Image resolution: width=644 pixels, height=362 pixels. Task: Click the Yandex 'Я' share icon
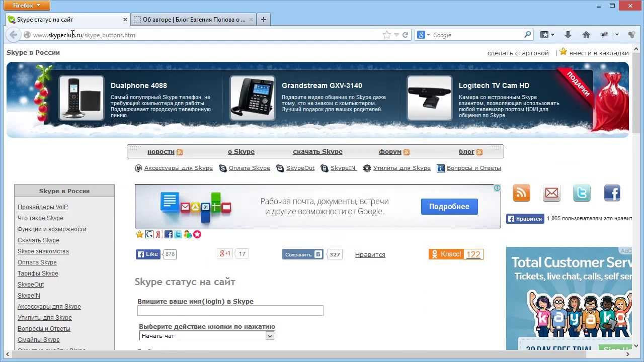click(158, 234)
